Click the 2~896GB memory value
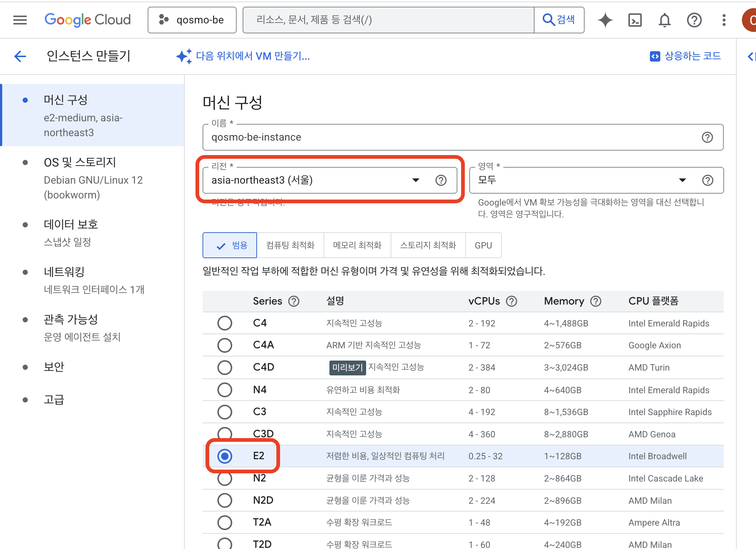756x549 pixels. 563,501
